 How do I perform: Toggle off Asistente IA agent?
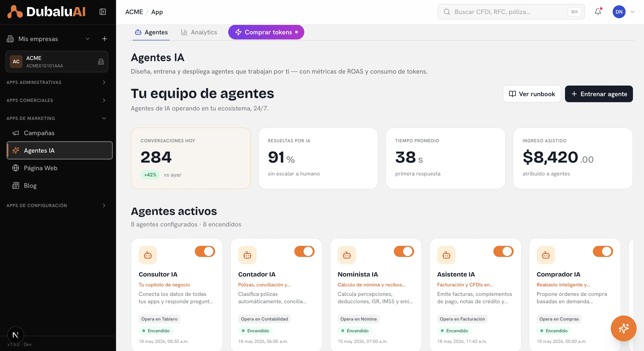503,251
